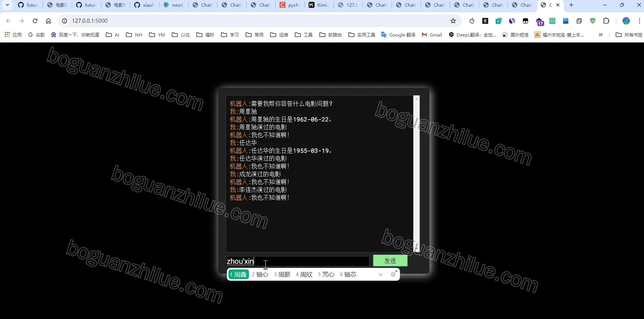Open a new browser tab
644x319 pixels.
click(x=571, y=5)
